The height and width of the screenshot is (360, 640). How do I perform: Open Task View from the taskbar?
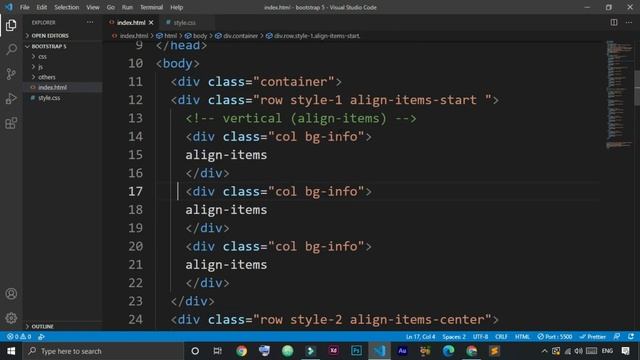pyautogui.click(x=218, y=351)
